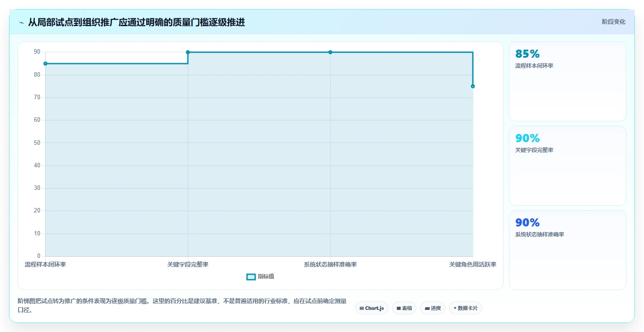Screen dimensions: 644x332
Task: Click the 指标值 legend color box
Action: click(x=251, y=277)
